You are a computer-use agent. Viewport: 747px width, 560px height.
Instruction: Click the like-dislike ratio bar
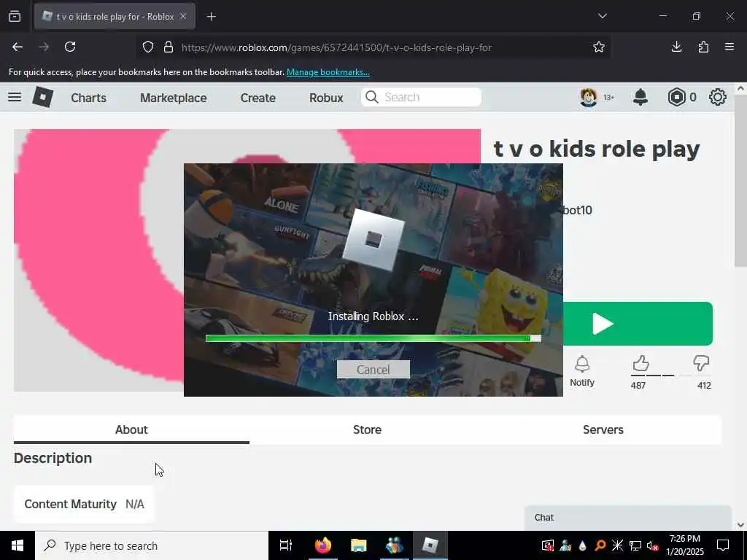(671, 376)
